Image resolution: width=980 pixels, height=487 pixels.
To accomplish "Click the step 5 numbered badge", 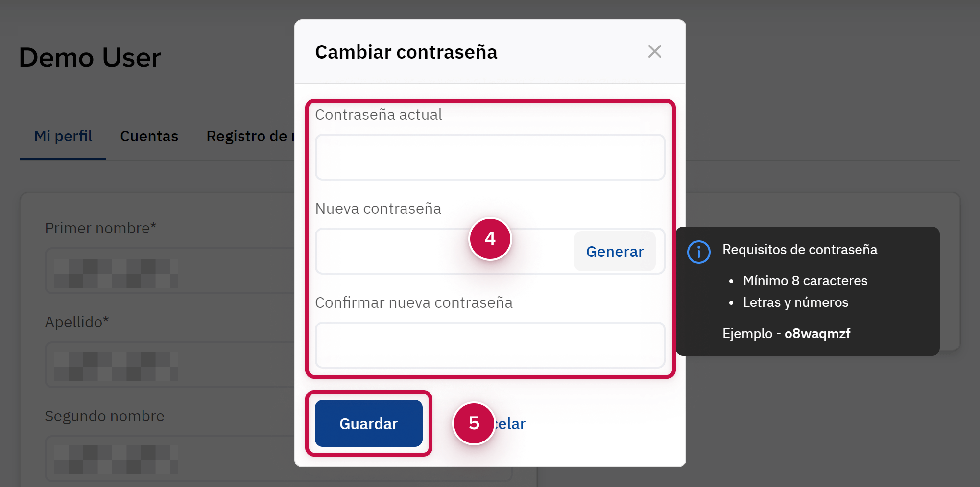I will [x=474, y=423].
